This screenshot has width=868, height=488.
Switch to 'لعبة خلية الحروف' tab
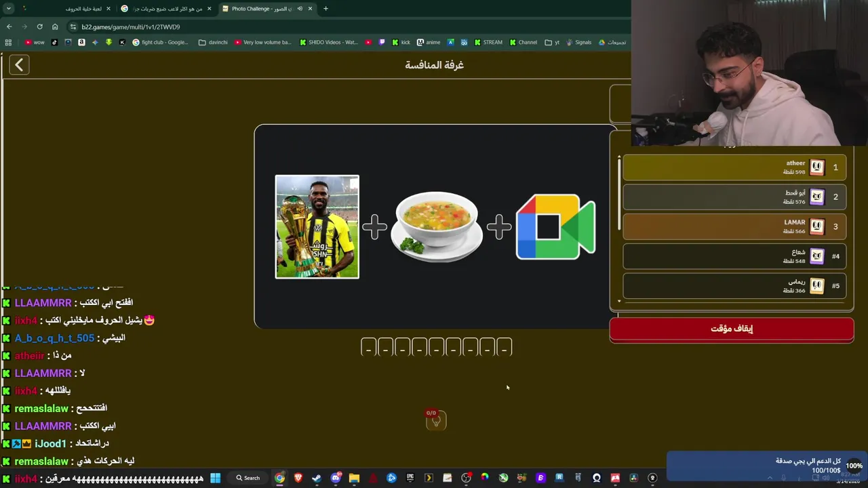click(x=68, y=9)
